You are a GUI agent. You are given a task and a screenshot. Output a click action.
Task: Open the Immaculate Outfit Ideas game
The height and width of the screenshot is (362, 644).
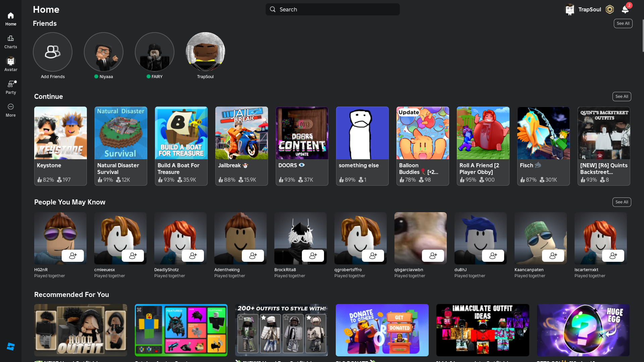click(x=483, y=330)
